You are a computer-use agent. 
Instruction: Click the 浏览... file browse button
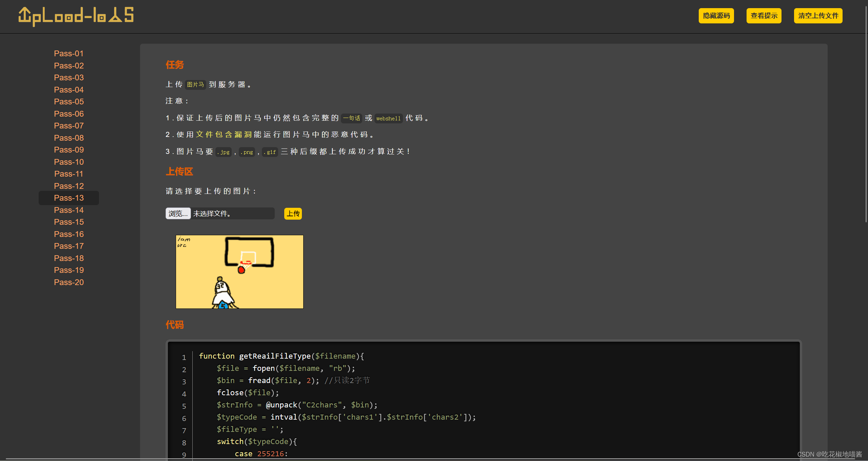[x=178, y=214]
